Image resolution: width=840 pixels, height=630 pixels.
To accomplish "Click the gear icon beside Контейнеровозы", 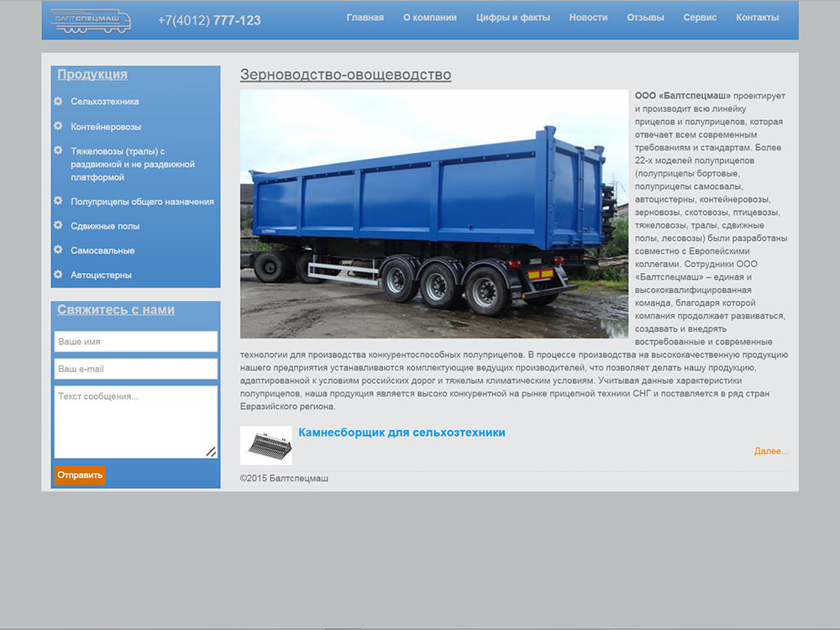I will [x=59, y=126].
